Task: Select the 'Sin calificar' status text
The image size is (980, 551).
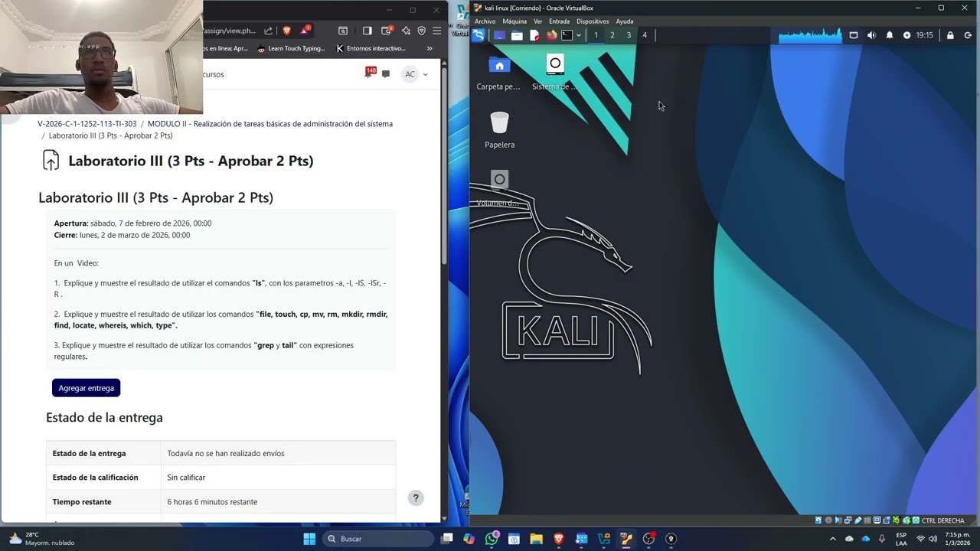Action: point(186,478)
